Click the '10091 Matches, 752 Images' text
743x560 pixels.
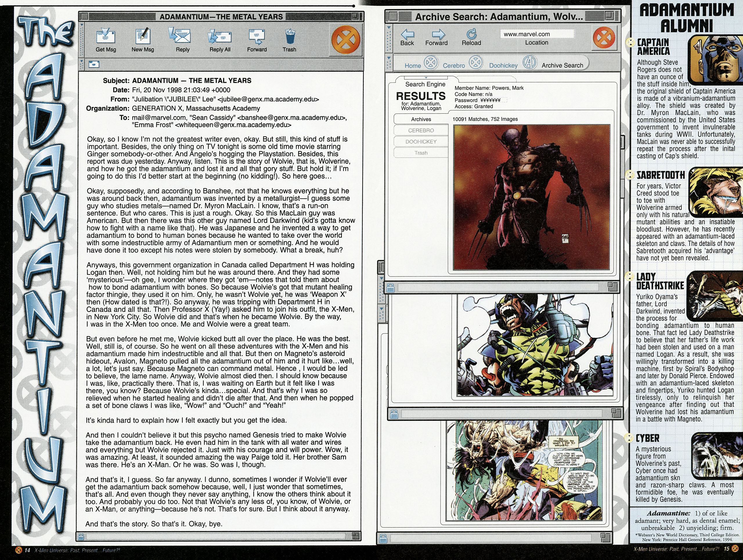coord(485,119)
